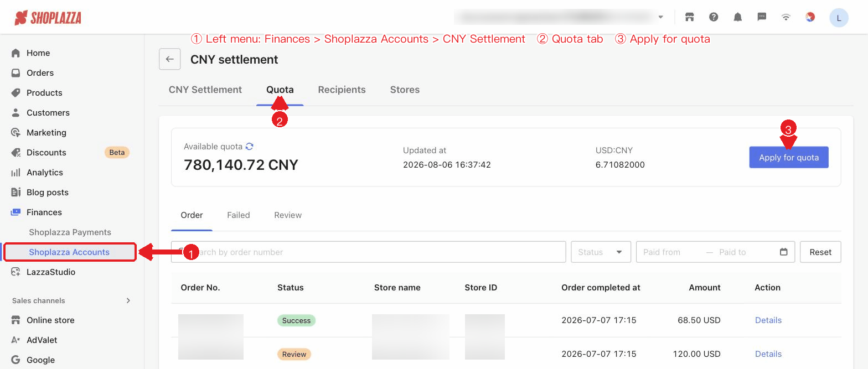868x369 pixels.
Task: Click the Finances icon in sidebar
Action: [x=16, y=212]
